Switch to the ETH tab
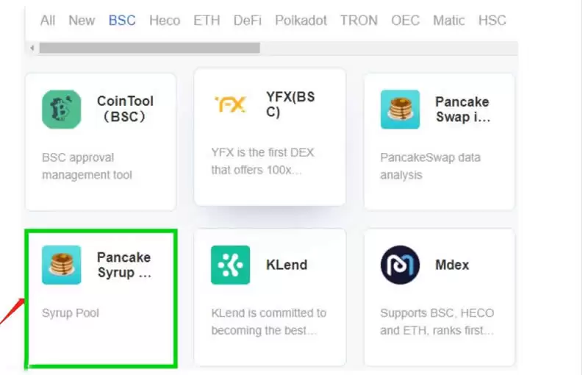This screenshot has width=588, height=375. (x=207, y=21)
